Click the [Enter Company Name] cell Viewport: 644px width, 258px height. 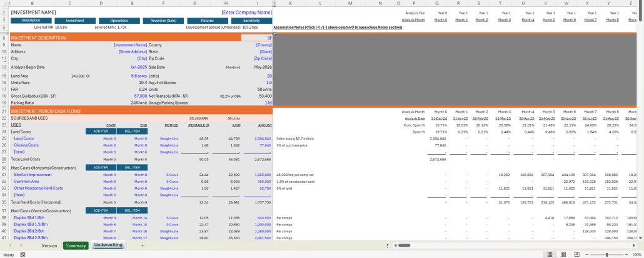246,12
